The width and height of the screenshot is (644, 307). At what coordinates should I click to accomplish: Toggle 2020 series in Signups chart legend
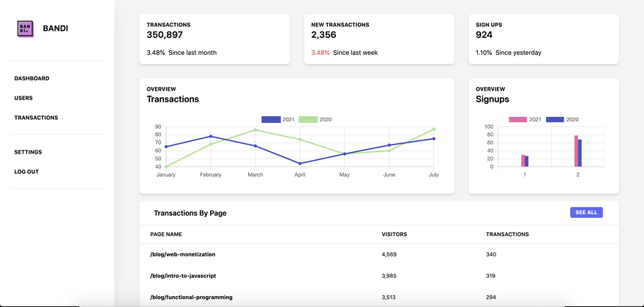click(x=562, y=119)
